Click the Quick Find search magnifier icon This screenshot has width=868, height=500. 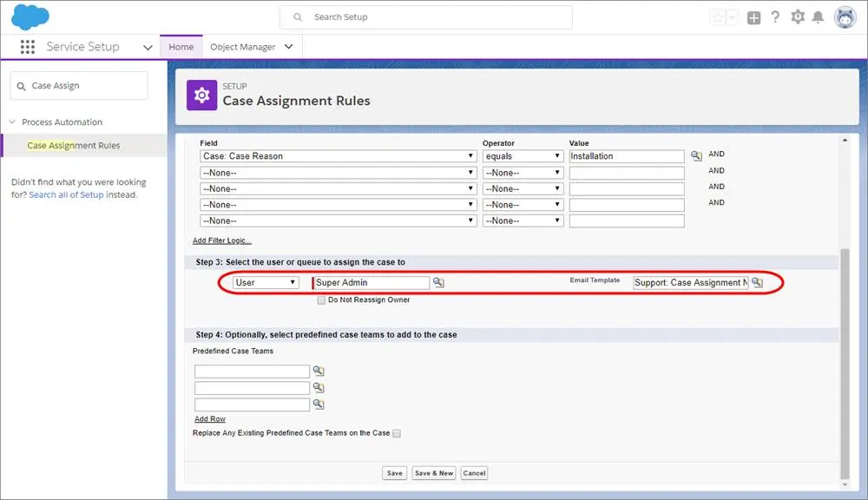[x=21, y=87]
